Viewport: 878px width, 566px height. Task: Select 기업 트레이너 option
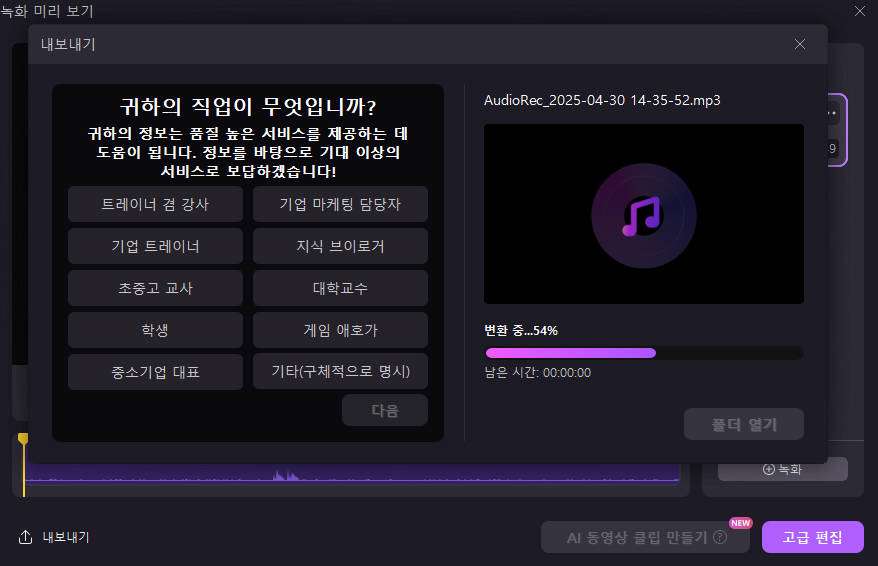pyautogui.click(x=155, y=246)
